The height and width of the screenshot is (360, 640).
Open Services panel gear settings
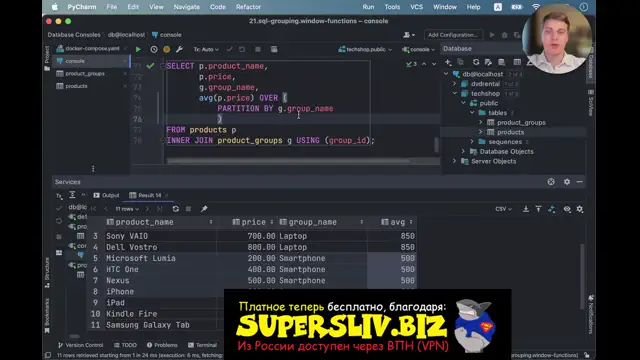click(x=567, y=182)
